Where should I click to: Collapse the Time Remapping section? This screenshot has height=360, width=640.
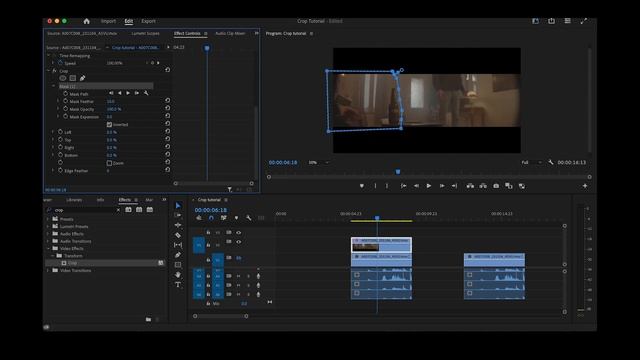48,55
